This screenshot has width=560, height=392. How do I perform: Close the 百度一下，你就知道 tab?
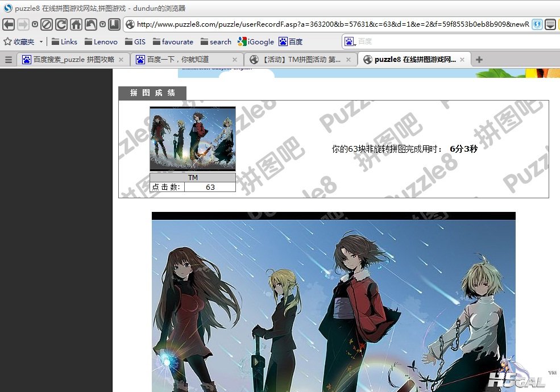[235, 60]
